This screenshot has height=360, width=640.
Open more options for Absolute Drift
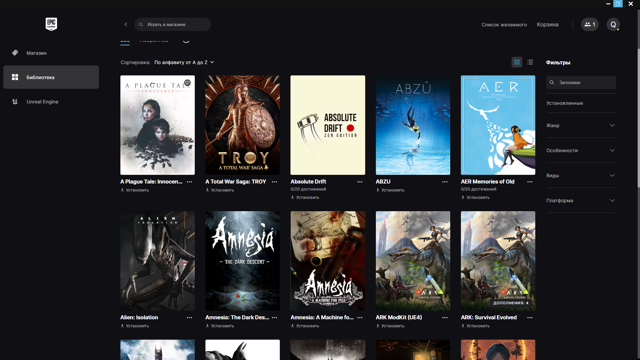tap(360, 182)
